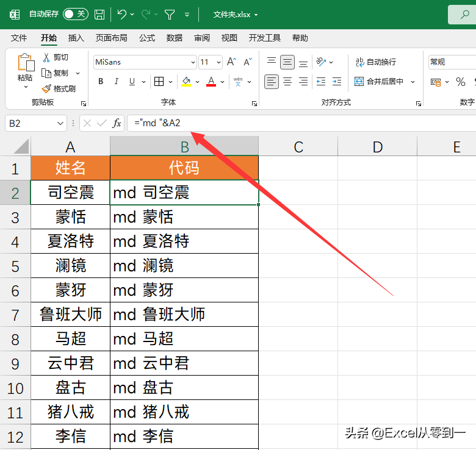The height and width of the screenshot is (450, 476).
Task: Click the 常规 number format box
Action: pos(452,62)
